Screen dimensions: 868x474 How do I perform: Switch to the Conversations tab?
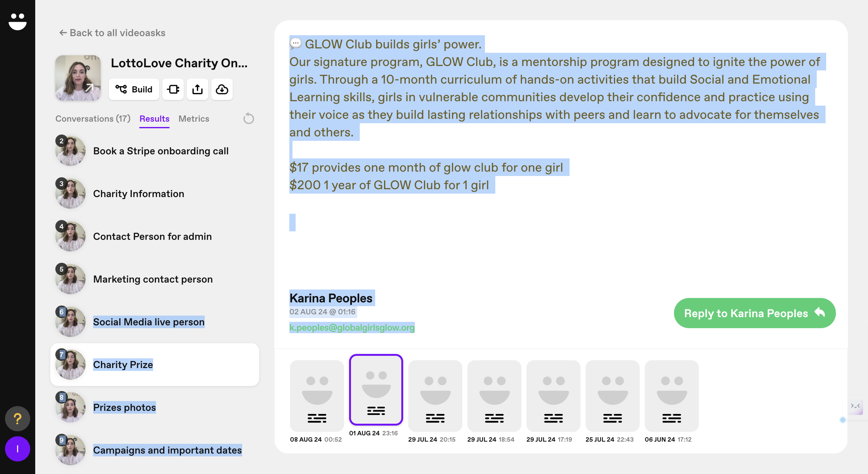(x=93, y=119)
